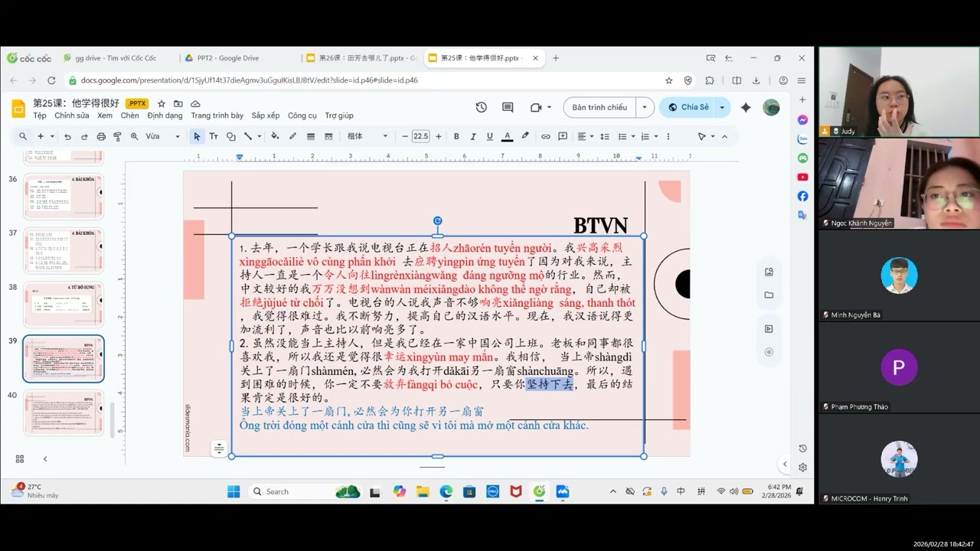Select the paint format tool

point(118,136)
